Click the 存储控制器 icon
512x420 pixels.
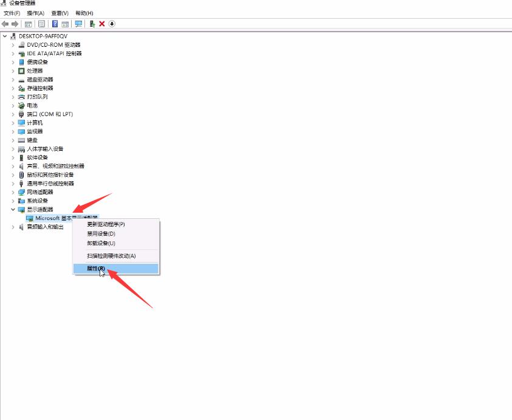[x=21, y=88]
